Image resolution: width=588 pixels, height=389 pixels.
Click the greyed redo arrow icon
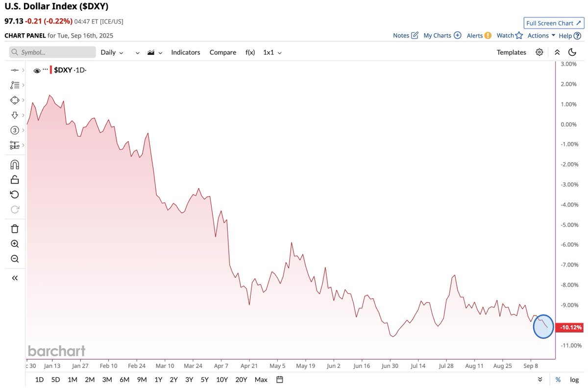[15, 209]
